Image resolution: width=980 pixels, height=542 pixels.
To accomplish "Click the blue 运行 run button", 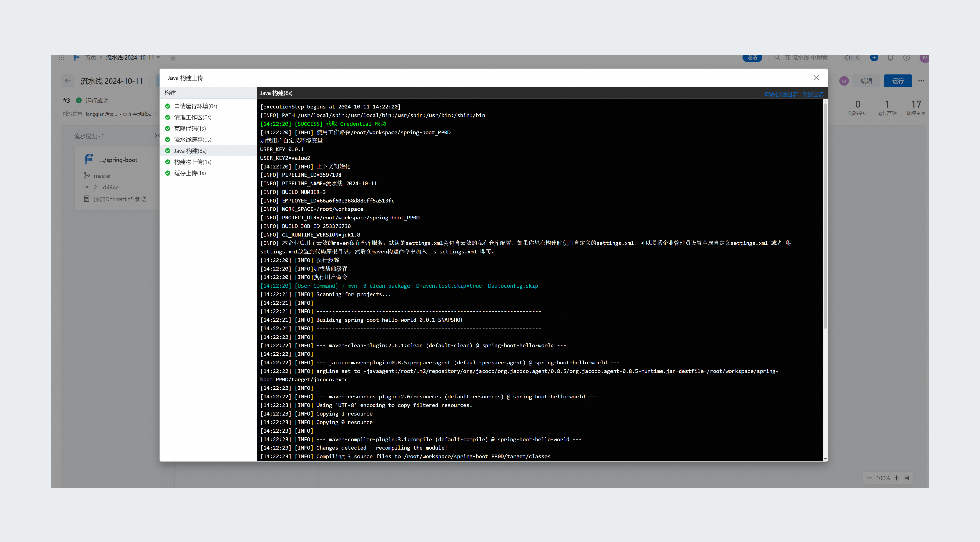I will coord(897,81).
